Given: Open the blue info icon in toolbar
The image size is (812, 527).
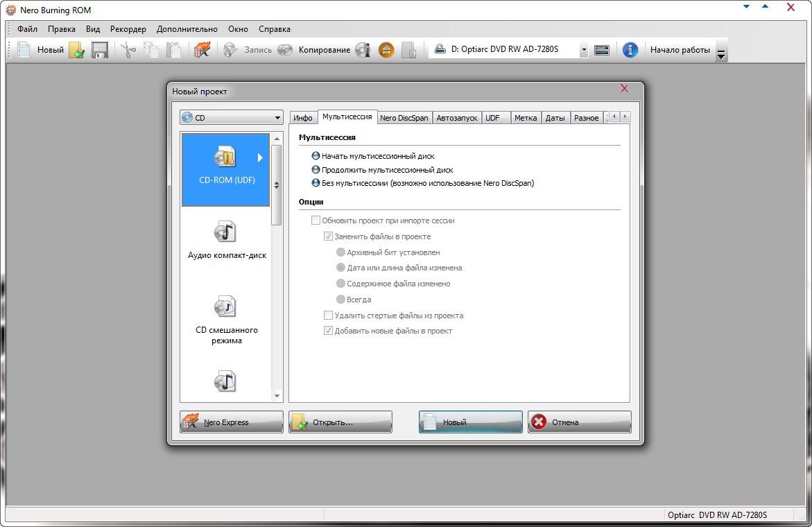Looking at the screenshot, I should pyautogui.click(x=630, y=50).
